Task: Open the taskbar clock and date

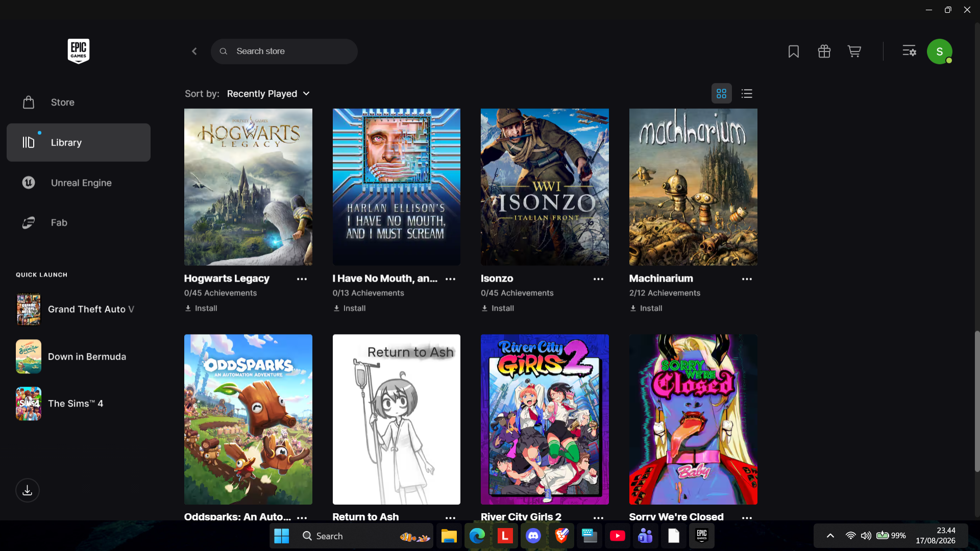Action: [x=936, y=536]
